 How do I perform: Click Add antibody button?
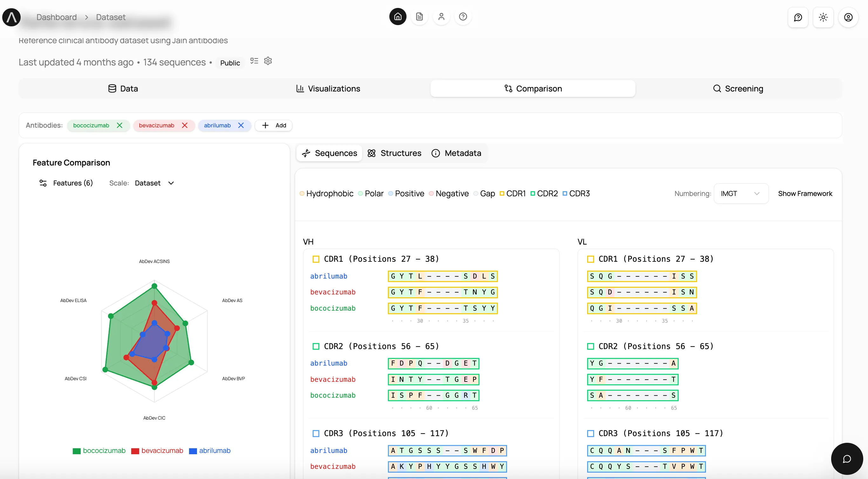click(274, 125)
